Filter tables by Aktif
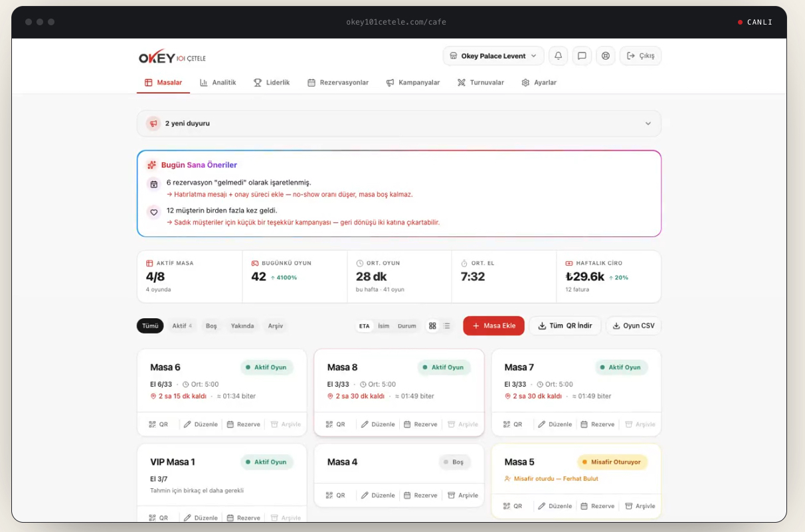 click(182, 326)
